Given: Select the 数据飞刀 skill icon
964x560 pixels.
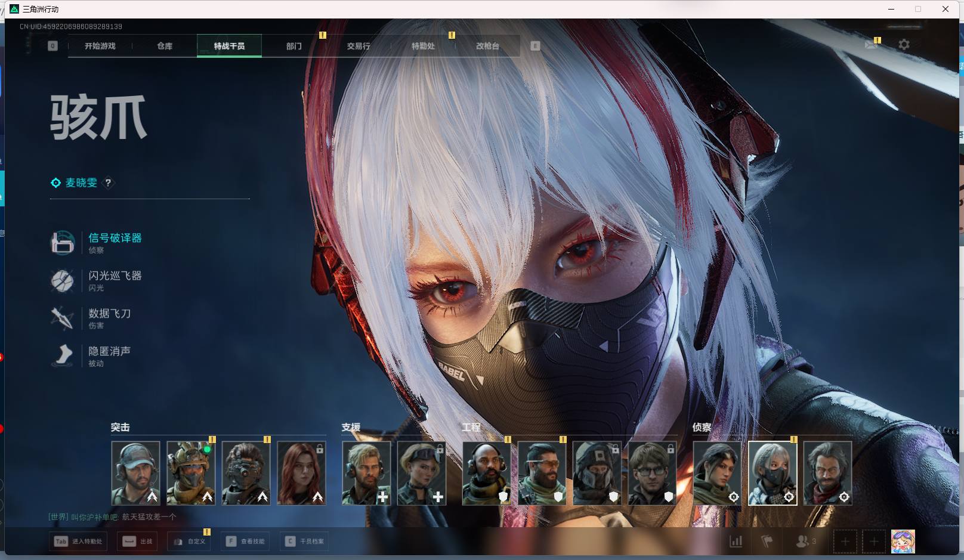Looking at the screenshot, I should pyautogui.click(x=63, y=318).
